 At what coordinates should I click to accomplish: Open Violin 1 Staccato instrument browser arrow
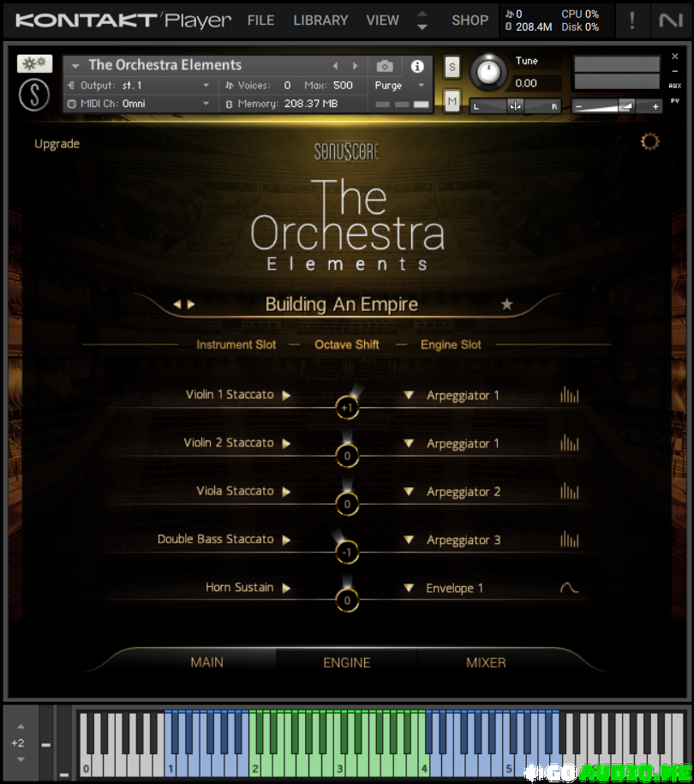pos(286,396)
